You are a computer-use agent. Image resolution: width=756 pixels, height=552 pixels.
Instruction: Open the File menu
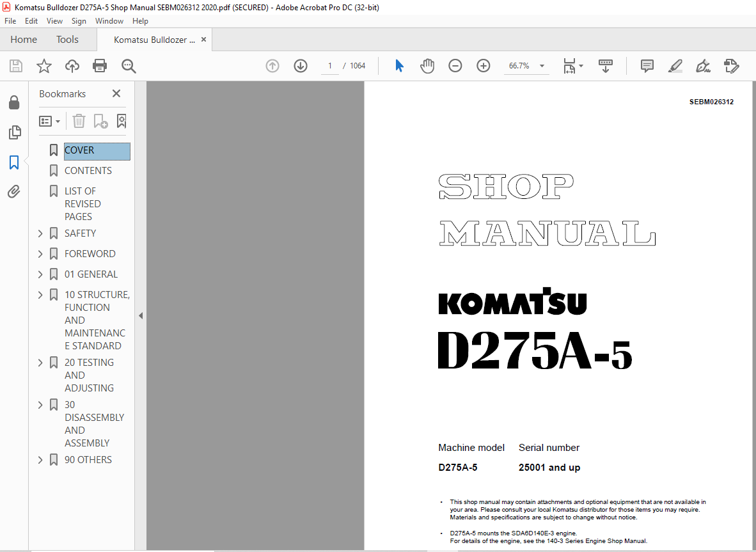[10, 20]
